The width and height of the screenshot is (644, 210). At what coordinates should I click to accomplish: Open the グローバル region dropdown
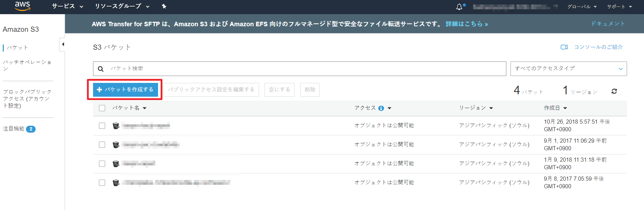point(582,7)
